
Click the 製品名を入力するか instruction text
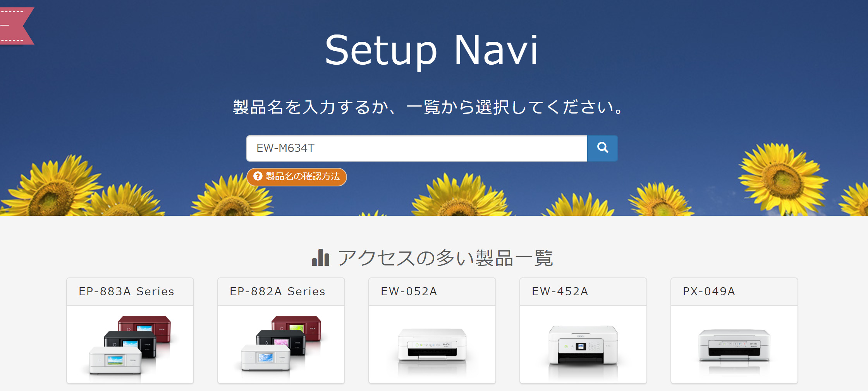[428, 107]
